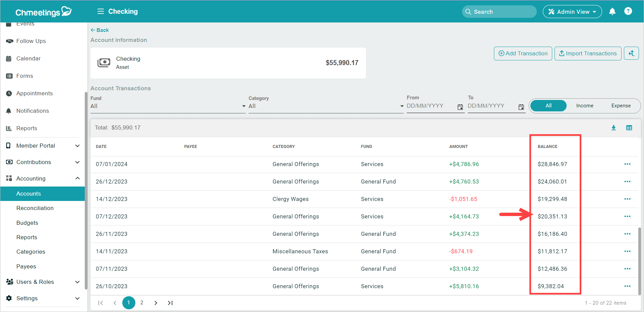The image size is (644, 312).
Task: Sort by the DATE column header
Action: (101, 147)
